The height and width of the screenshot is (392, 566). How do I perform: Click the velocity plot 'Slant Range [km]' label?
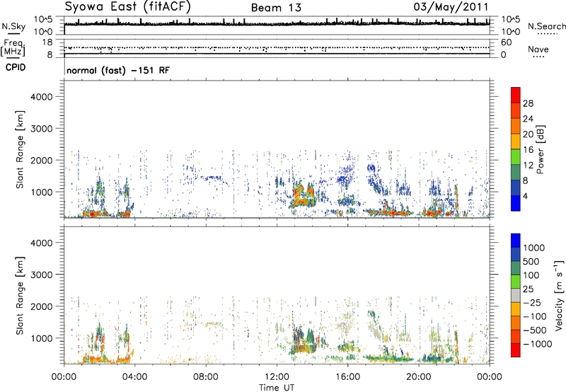coord(20,296)
